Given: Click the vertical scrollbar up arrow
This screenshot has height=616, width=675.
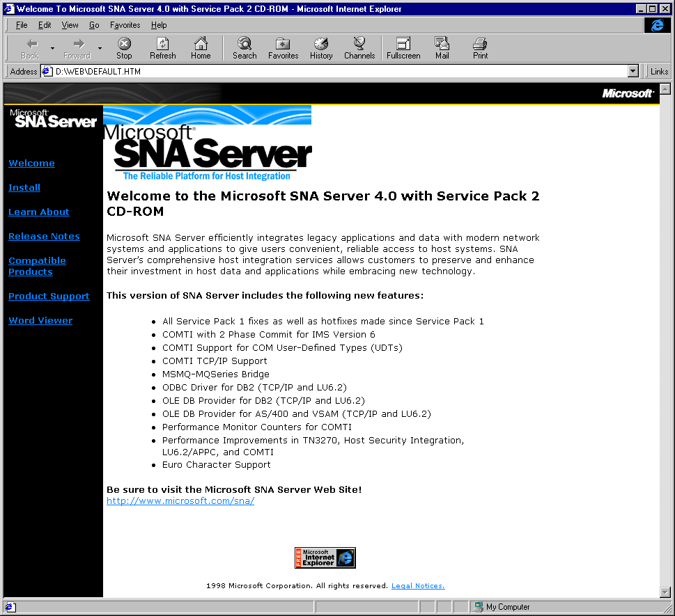Looking at the screenshot, I should (665, 89).
